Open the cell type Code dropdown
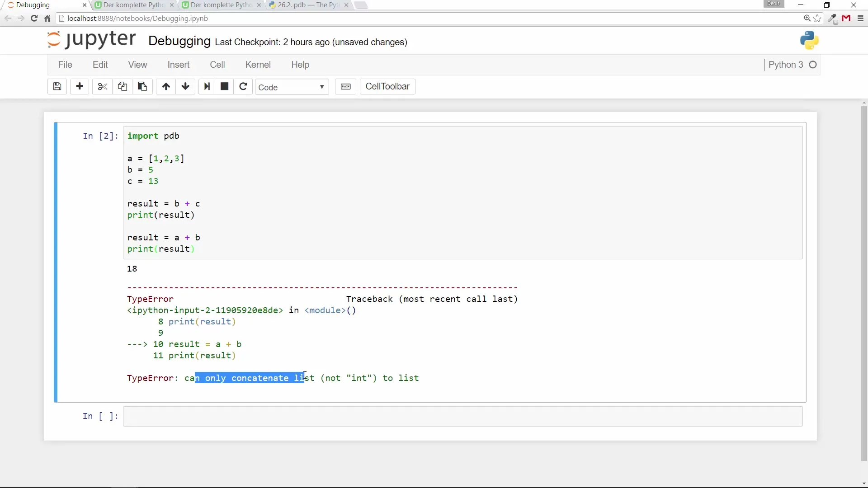The width and height of the screenshot is (868, 488). pos(292,87)
